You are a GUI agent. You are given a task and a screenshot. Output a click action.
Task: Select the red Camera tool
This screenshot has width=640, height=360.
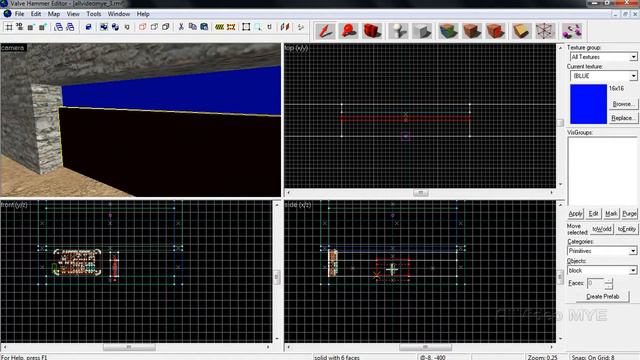click(x=372, y=31)
